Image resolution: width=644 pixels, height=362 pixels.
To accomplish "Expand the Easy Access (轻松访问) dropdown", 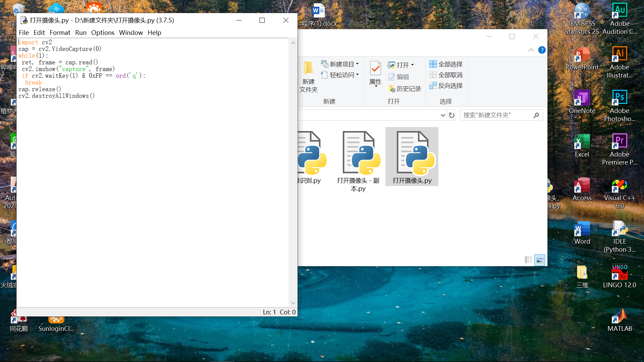I will coord(358,75).
